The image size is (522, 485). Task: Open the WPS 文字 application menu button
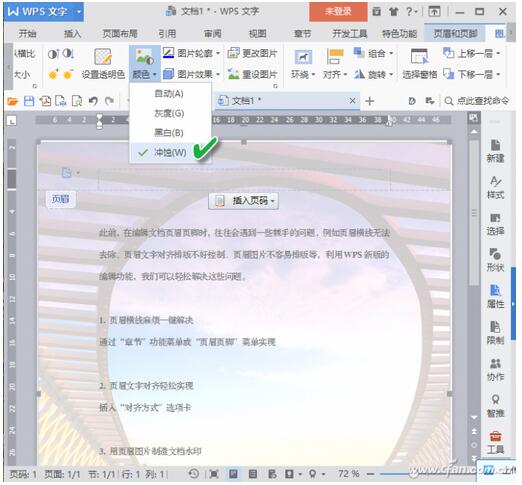44,12
